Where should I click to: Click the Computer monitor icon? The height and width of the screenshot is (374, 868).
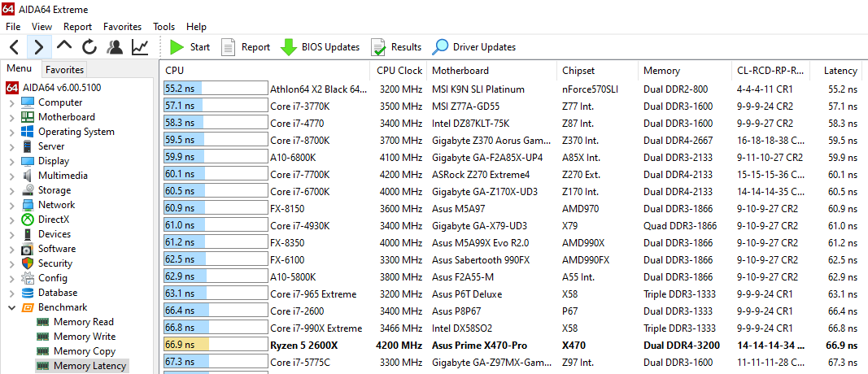click(28, 102)
